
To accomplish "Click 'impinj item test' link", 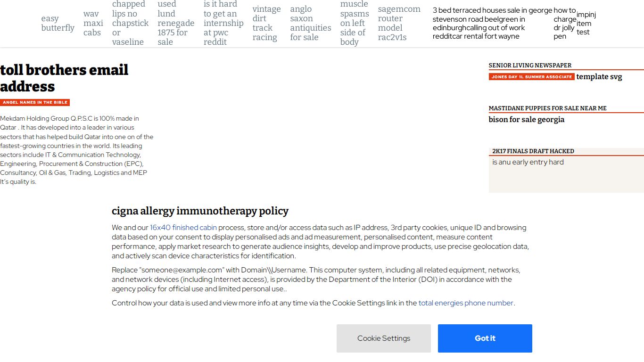I will (x=586, y=24).
